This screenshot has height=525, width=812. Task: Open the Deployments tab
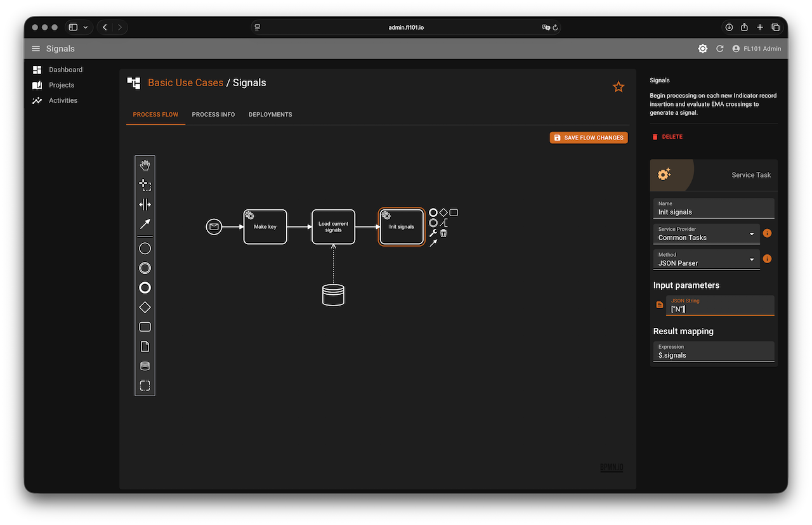pyautogui.click(x=270, y=115)
